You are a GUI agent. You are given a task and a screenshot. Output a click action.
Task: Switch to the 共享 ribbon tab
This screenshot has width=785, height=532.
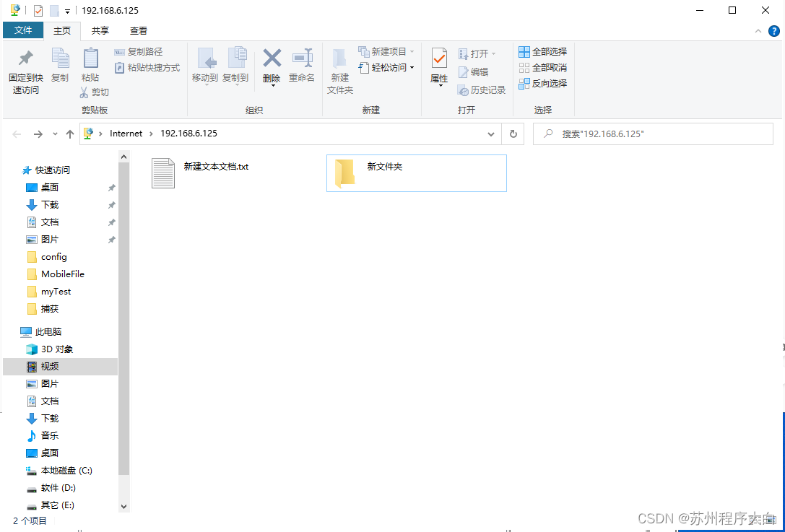coord(100,30)
